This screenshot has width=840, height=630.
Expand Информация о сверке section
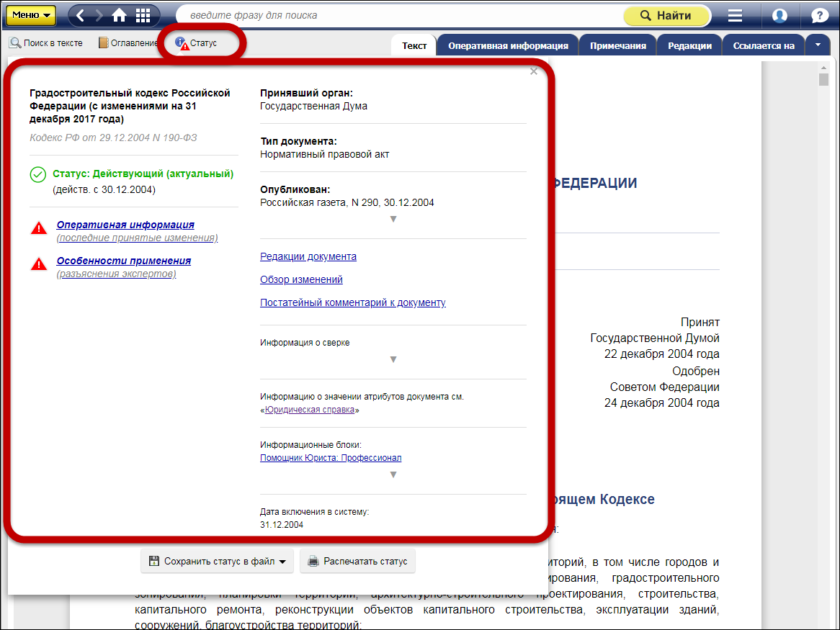pyautogui.click(x=393, y=359)
